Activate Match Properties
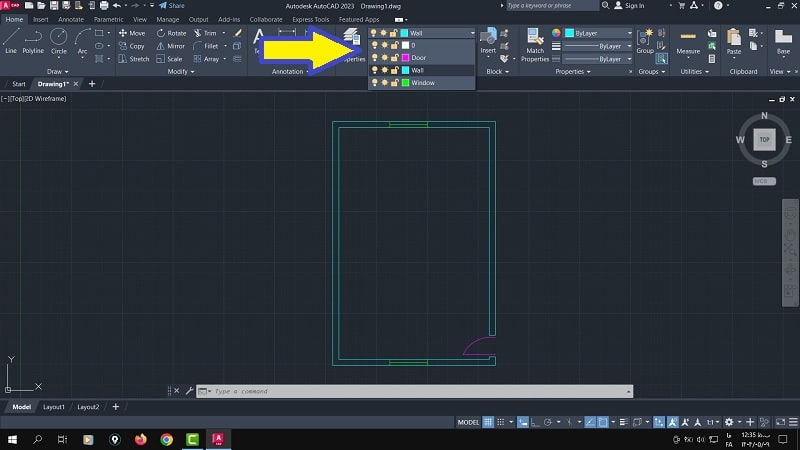This screenshot has height=450, width=800. pyautogui.click(x=535, y=45)
